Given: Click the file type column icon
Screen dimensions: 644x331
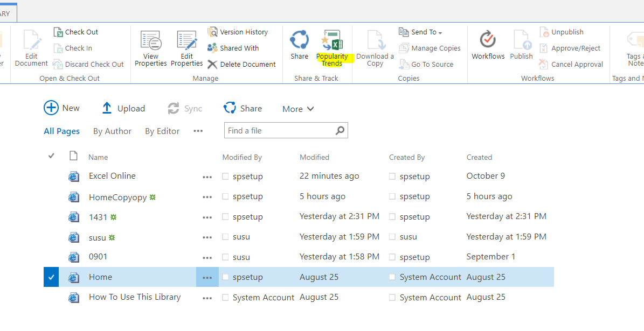Looking at the screenshot, I should click(x=73, y=156).
